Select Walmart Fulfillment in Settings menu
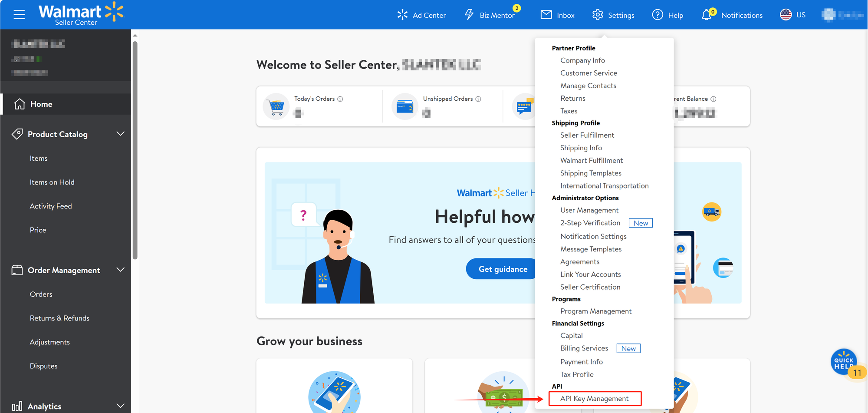The image size is (868, 413). [x=592, y=160]
